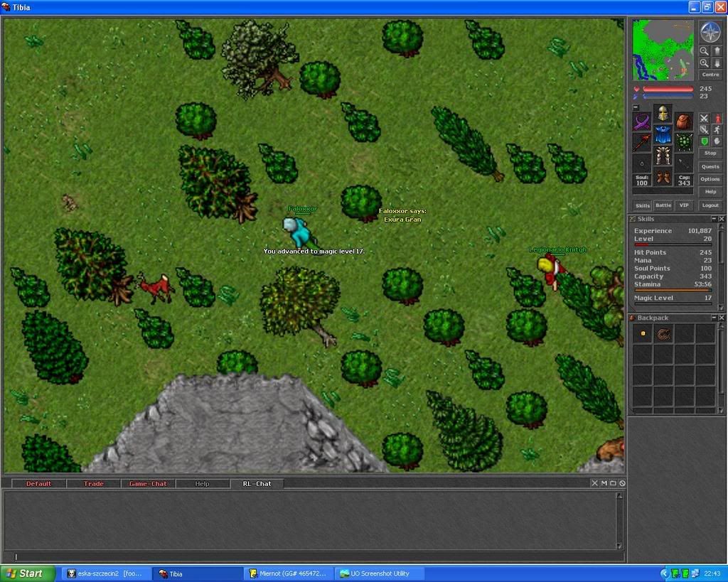Viewport: 728px width, 582px height.
Task: Zoom in the minimap
Action: [x=705, y=63]
